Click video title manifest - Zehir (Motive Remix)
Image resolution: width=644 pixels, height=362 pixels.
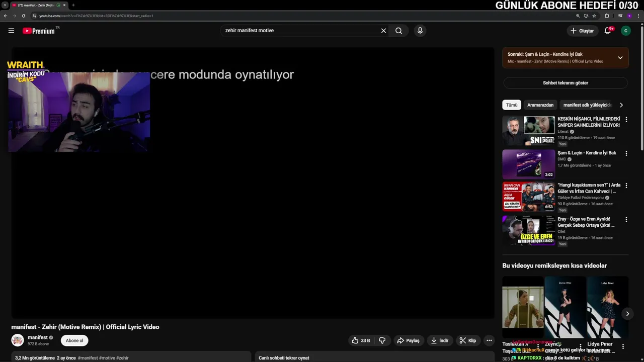click(x=85, y=327)
